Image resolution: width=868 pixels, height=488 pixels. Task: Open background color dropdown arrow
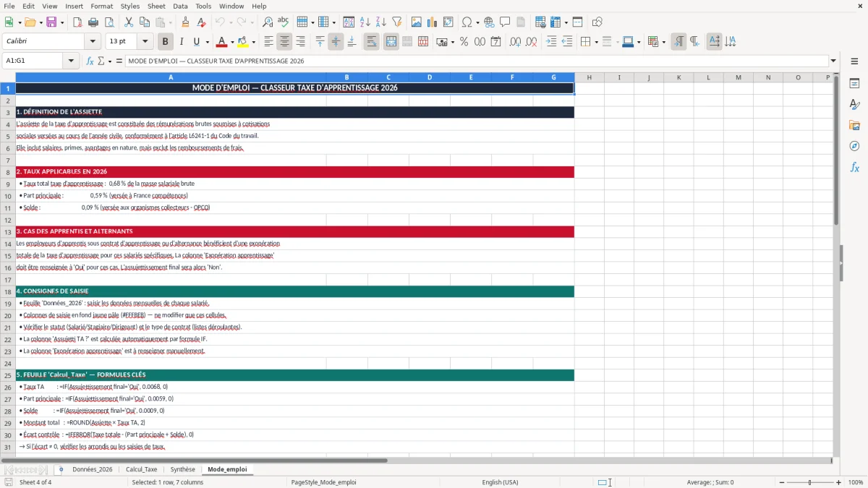pos(253,42)
